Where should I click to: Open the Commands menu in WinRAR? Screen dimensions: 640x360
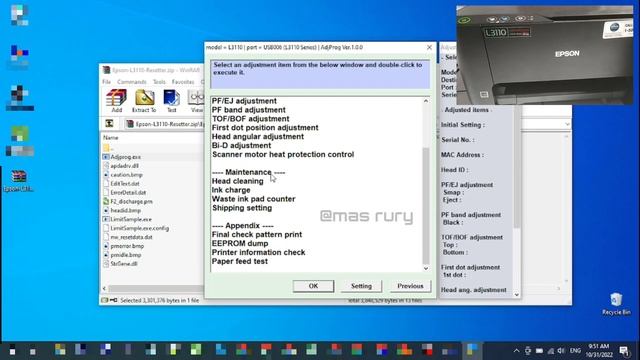coord(131,82)
